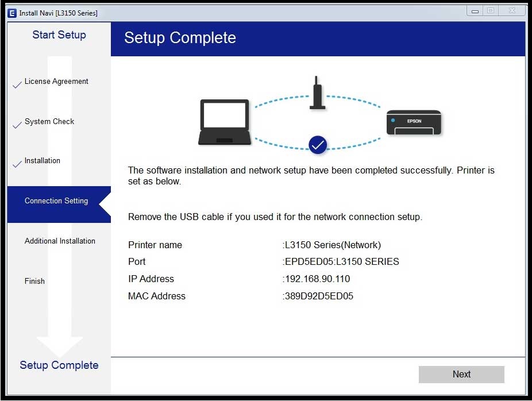Click the Next button
This screenshot has height=401, width=532.
pos(461,374)
